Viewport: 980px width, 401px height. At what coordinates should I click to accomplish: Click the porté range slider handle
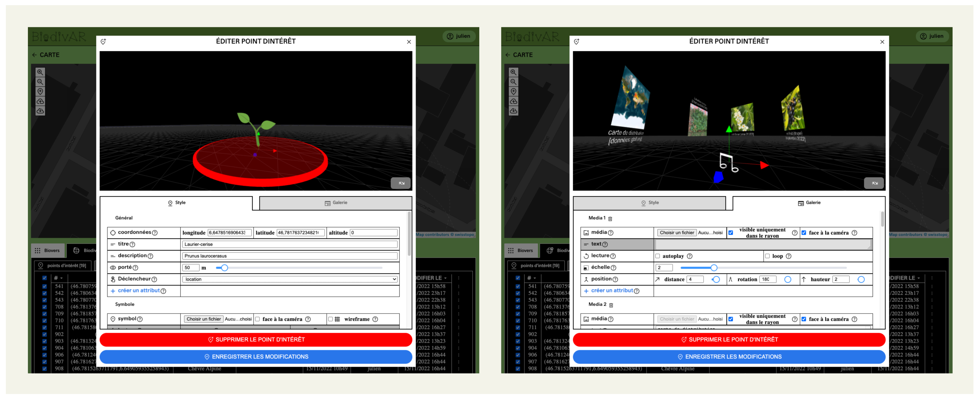click(x=225, y=268)
